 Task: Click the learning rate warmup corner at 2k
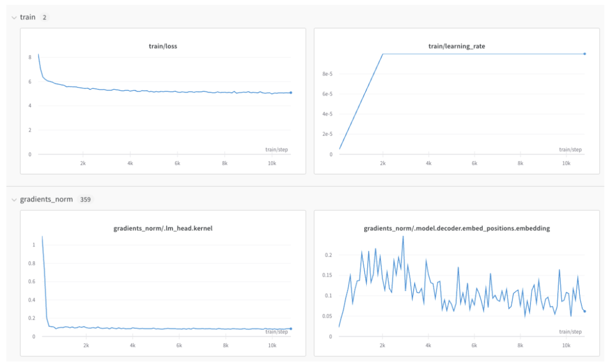coord(383,54)
